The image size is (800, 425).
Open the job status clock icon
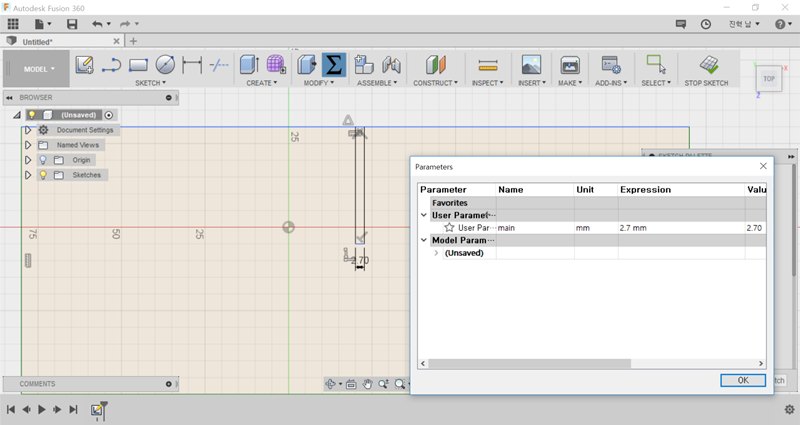pyautogui.click(x=707, y=23)
